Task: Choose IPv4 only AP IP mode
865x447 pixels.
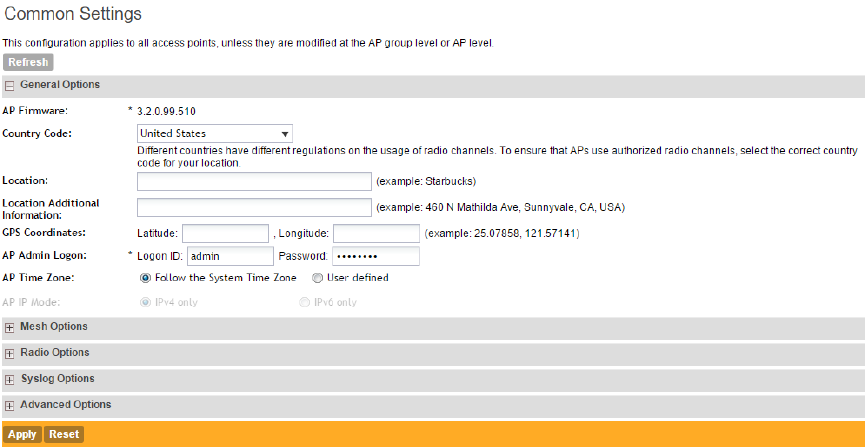Action: pos(146,302)
